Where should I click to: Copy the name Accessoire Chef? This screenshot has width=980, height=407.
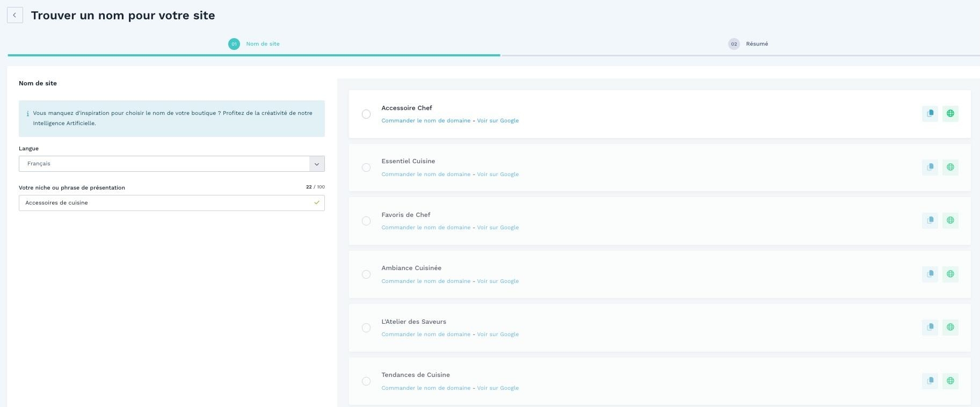coord(930,114)
